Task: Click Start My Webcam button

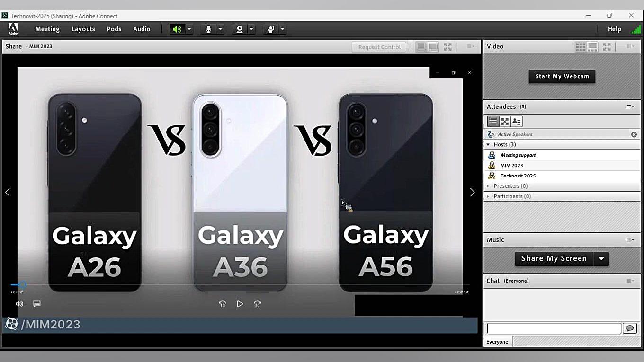Action: (x=562, y=76)
